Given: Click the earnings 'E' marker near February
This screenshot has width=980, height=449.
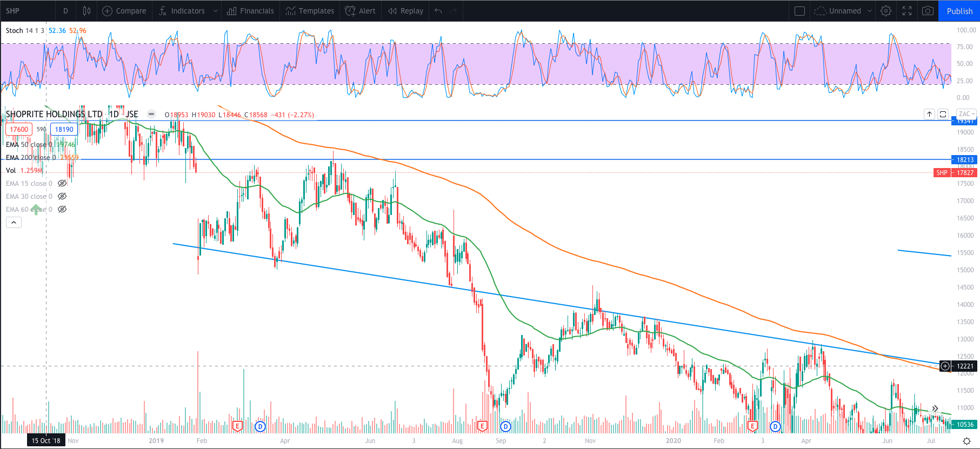Looking at the screenshot, I should pyautogui.click(x=237, y=426).
